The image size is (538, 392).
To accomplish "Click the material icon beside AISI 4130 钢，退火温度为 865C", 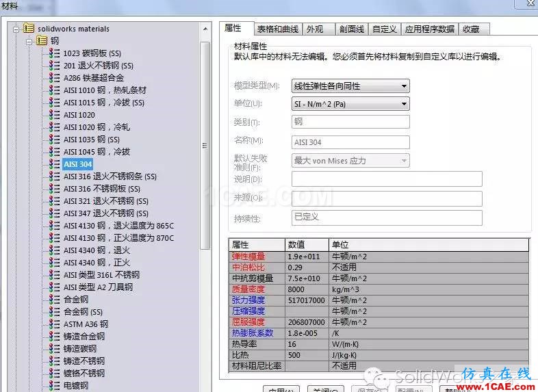I will (54, 226).
